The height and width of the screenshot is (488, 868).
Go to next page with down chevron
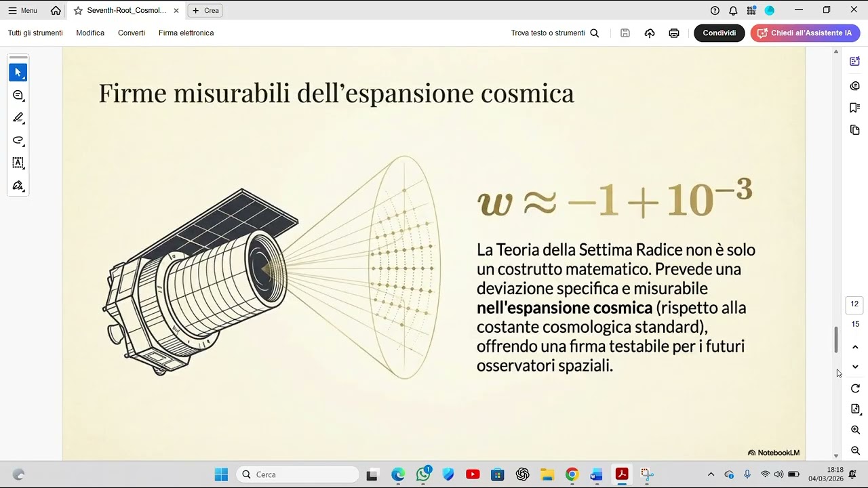[x=855, y=367]
